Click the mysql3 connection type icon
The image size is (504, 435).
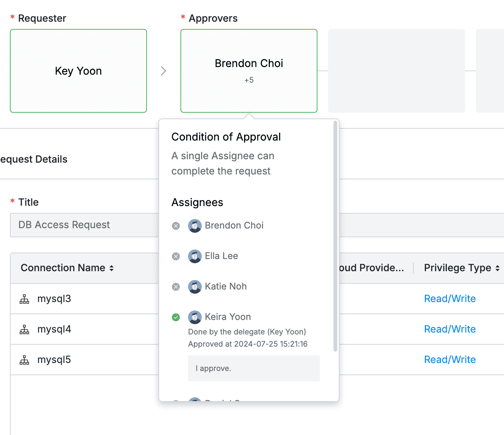coord(24,299)
